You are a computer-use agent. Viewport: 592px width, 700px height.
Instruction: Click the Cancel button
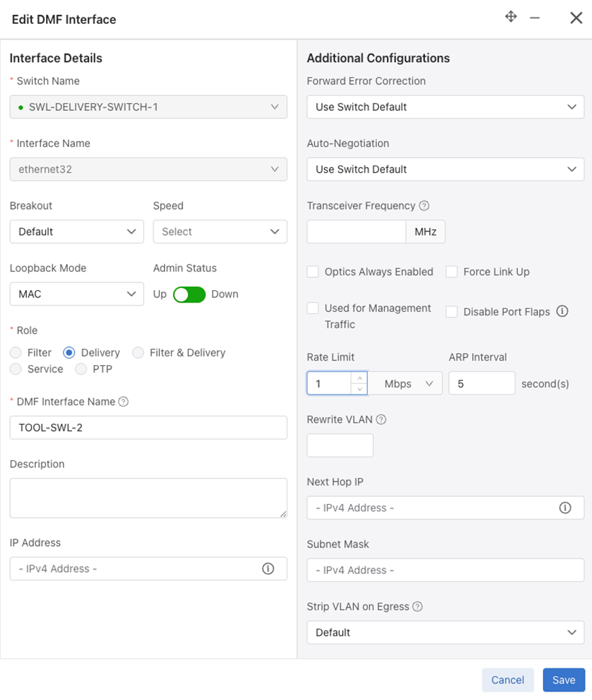(508, 680)
